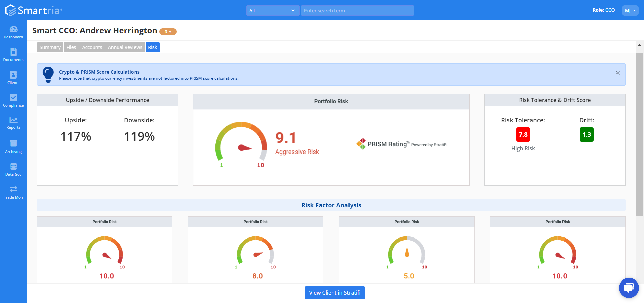Select the Risk tab
The image size is (644, 303).
click(x=153, y=47)
